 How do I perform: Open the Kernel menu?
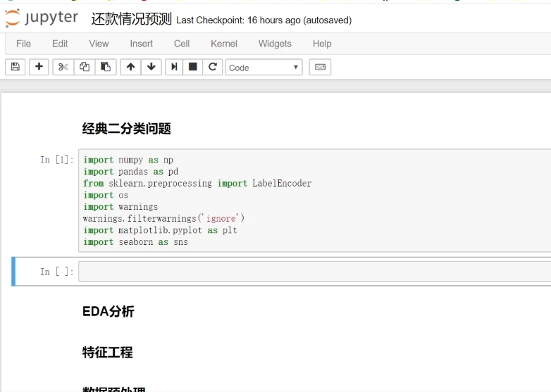click(223, 44)
